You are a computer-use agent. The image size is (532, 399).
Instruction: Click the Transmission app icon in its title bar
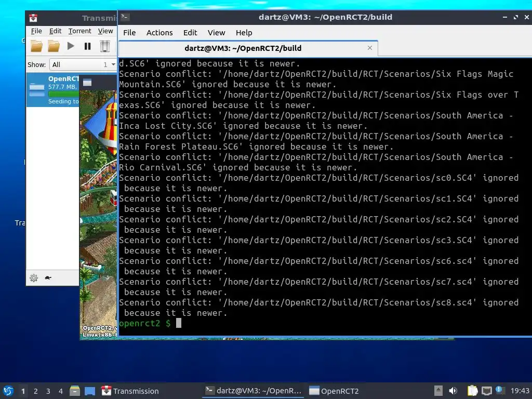click(33, 18)
